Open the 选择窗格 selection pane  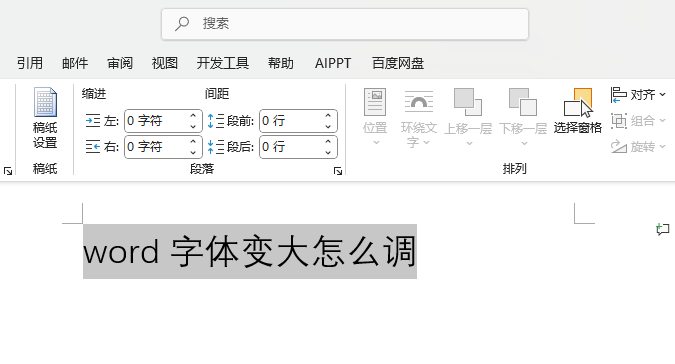click(578, 111)
